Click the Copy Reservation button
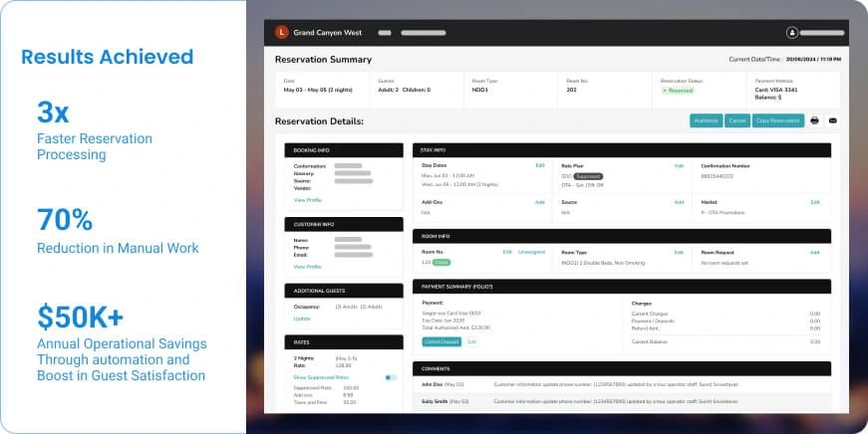Viewport: 868px width, 434px height. 777,120
